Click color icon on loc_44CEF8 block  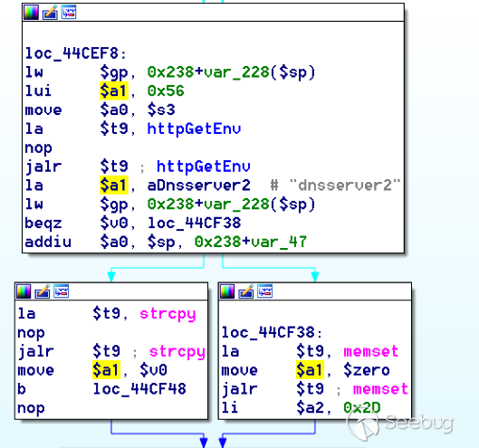pos(31,12)
